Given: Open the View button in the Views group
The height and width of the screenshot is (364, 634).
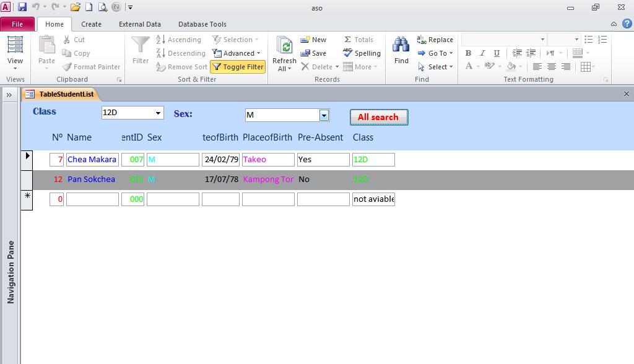Looking at the screenshot, I should (15, 53).
